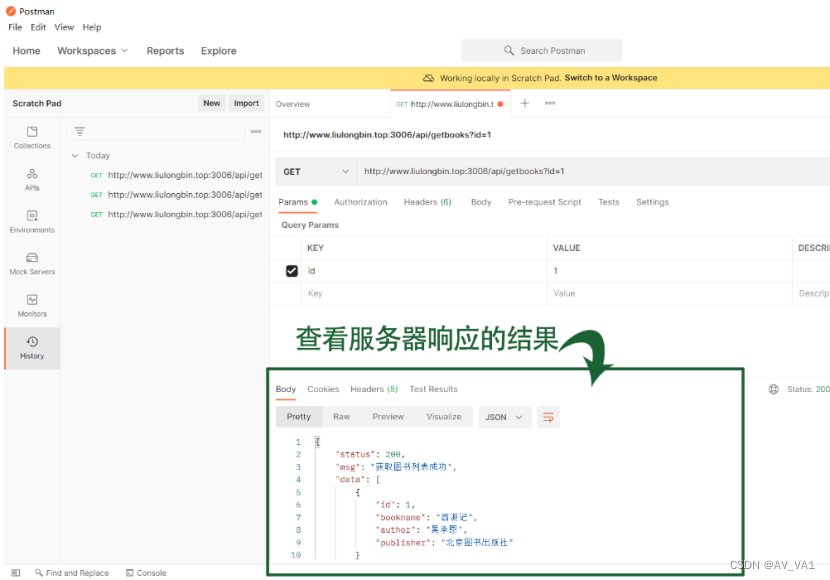Click the request URL input field

tap(593, 171)
